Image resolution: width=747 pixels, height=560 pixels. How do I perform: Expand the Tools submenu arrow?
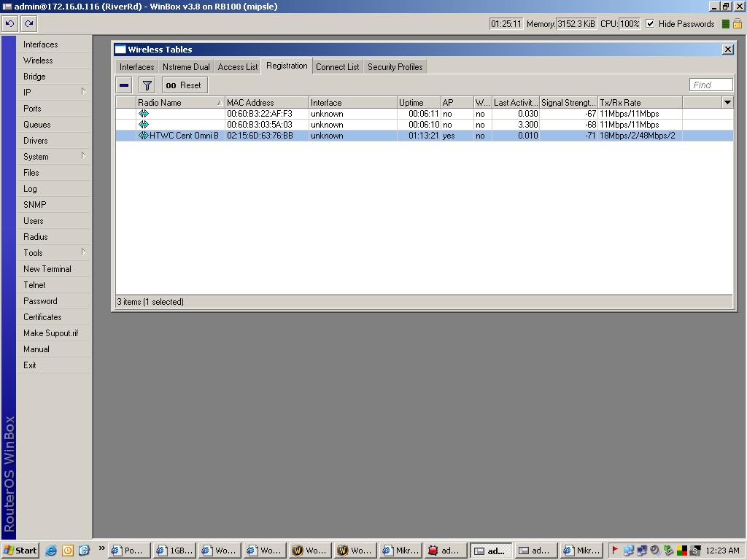[x=83, y=252]
